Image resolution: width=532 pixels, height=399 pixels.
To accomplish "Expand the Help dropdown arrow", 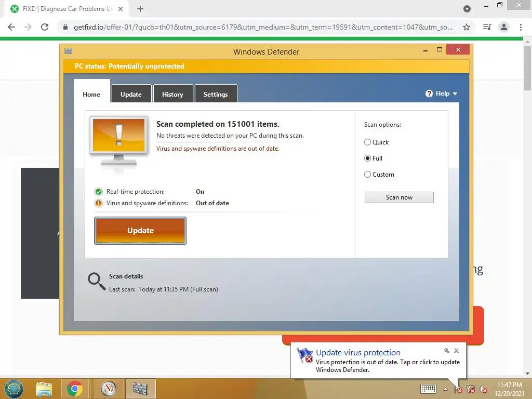I will pos(455,94).
